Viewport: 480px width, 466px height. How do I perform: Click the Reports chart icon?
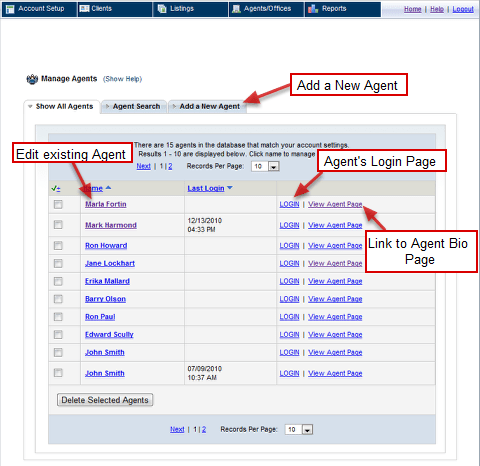click(313, 9)
